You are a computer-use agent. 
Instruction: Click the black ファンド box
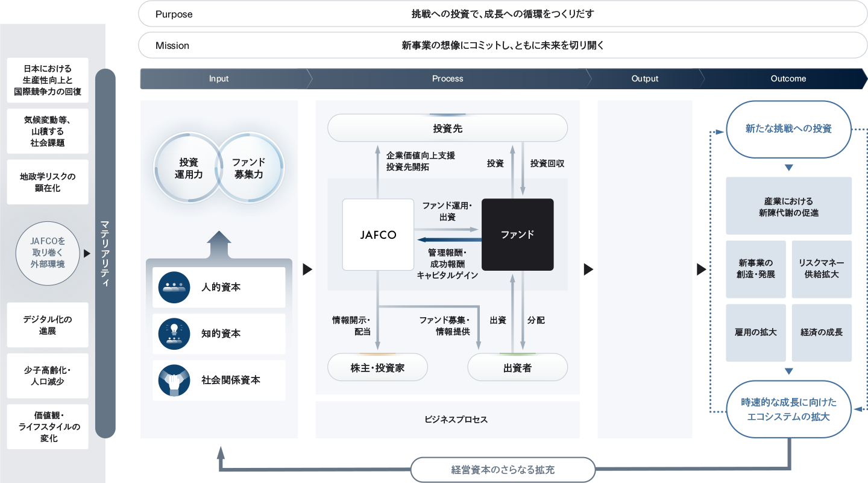click(x=517, y=235)
